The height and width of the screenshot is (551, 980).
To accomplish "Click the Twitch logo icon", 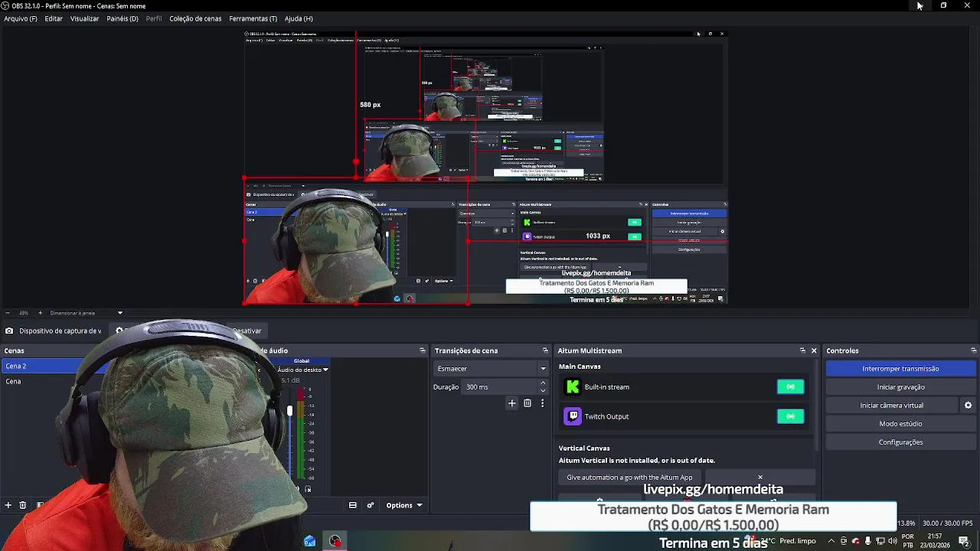I will (x=573, y=416).
